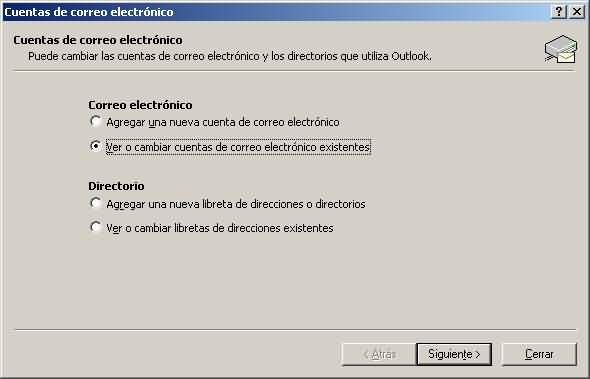Click the mail server icon in the header
This screenshot has width=590, height=379.
coord(561,49)
